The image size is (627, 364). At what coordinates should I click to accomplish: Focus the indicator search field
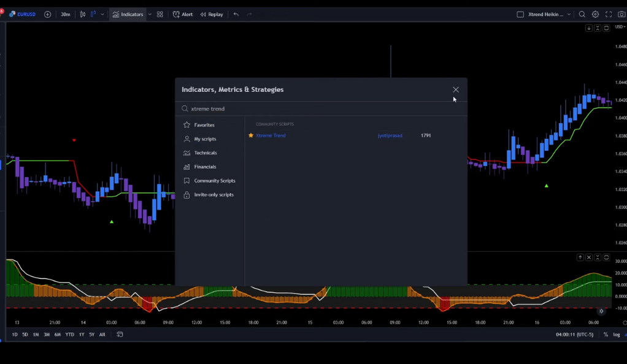click(x=321, y=108)
